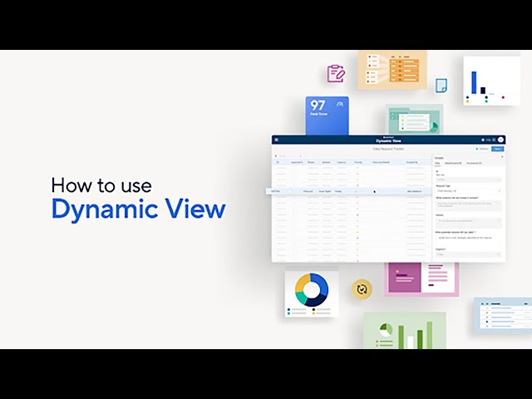Select the highlighted table row
Image resolution: width=532 pixels, height=399 pixels.
click(347, 191)
